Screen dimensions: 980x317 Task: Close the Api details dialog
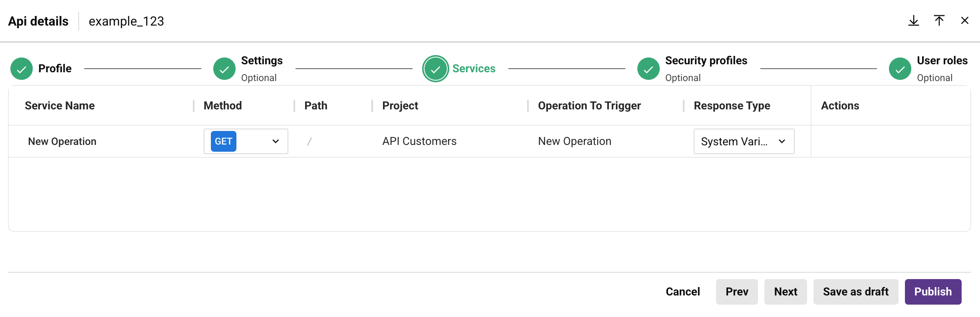pyautogui.click(x=964, y=21)
